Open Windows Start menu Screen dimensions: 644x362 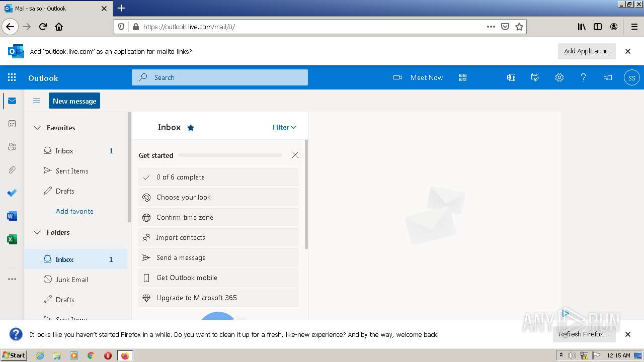tap(14, 355)
